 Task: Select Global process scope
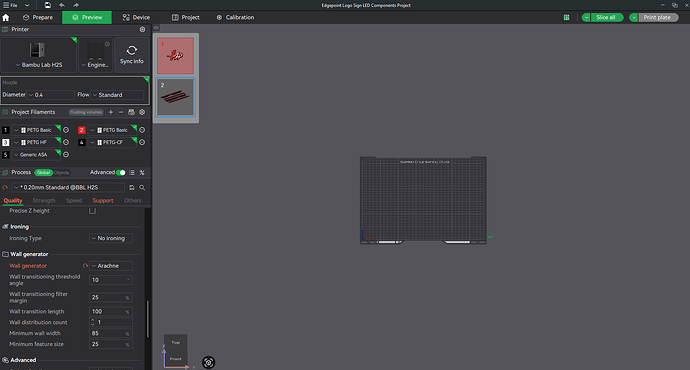44,172
